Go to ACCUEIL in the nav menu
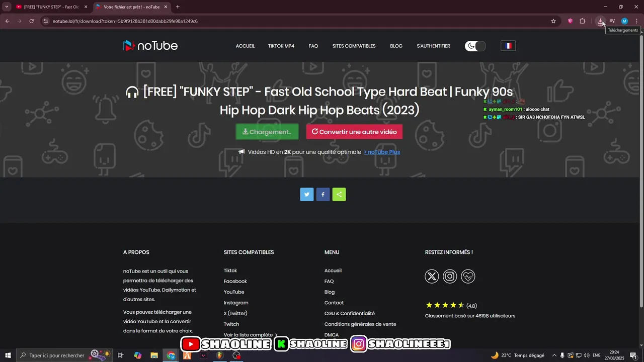This screenshot has width=644, height=362. [x=245, y=46]
